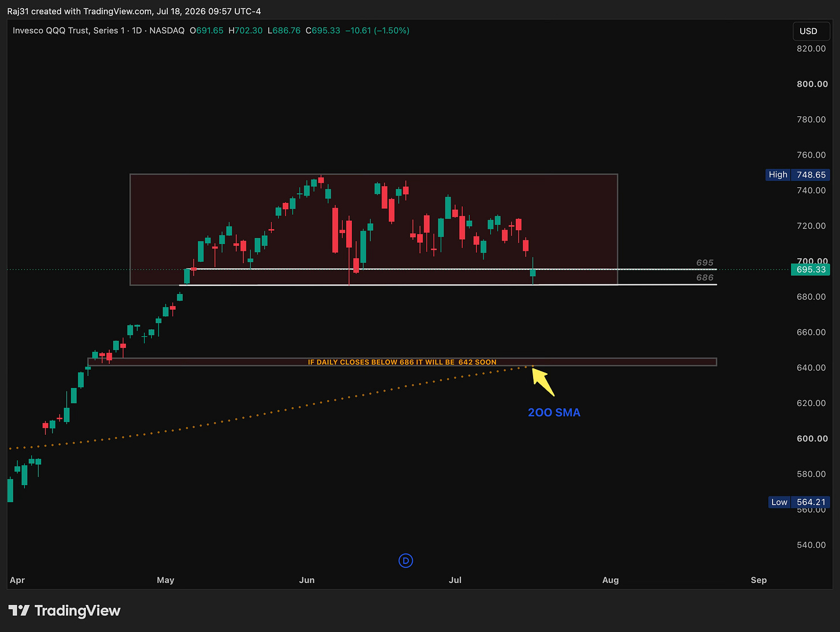Screen dimensions: 840x632
Task: Click the 640.00 price axis label
Action: (812, 368)
